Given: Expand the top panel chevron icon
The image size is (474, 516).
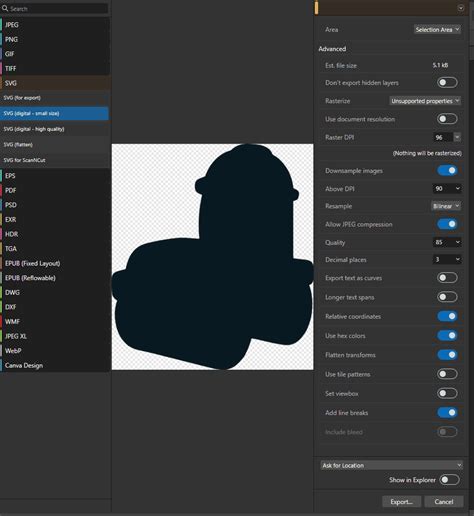Looking at the screenshot, I should pos(461,8).
